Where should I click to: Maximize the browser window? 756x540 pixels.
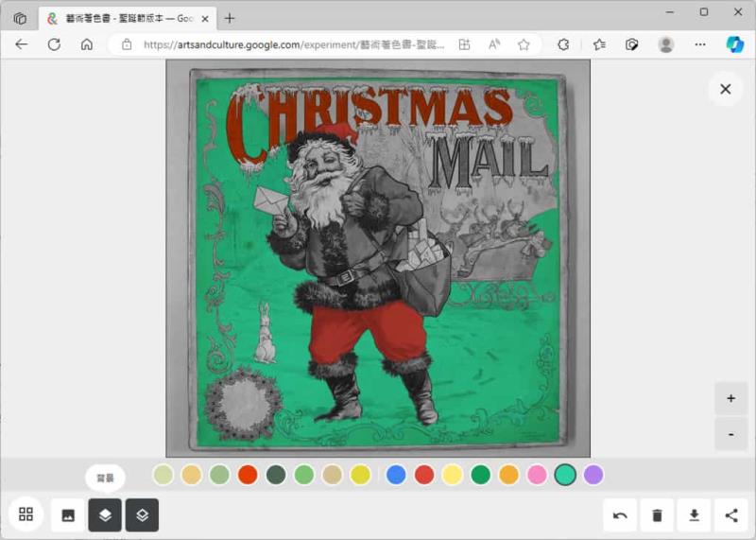(x=704, y=11)
